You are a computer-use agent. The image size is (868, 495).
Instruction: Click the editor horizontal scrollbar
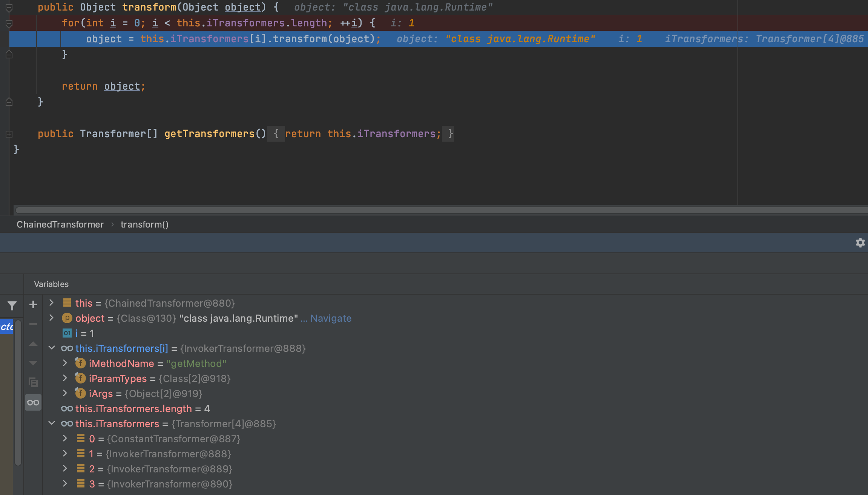[441, 210]
